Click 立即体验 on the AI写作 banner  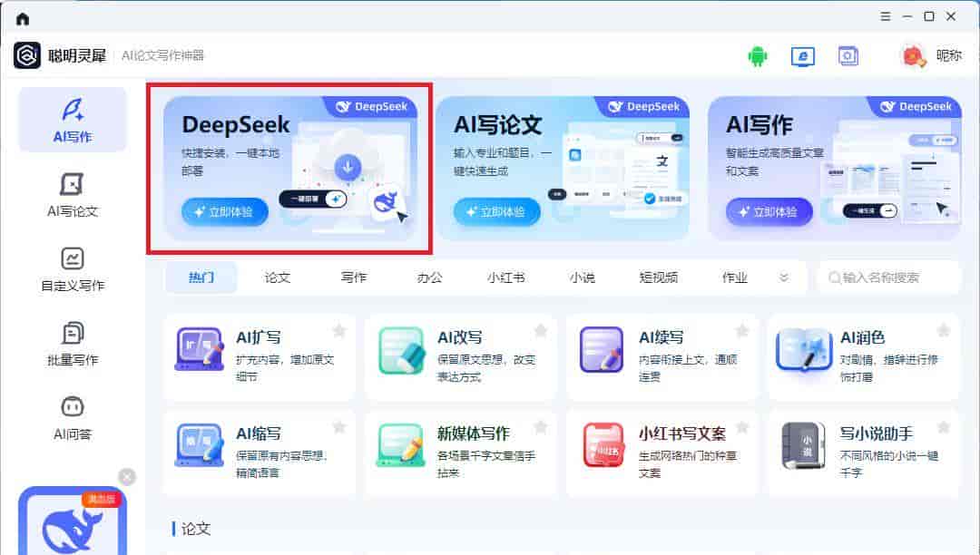point(769,212)
